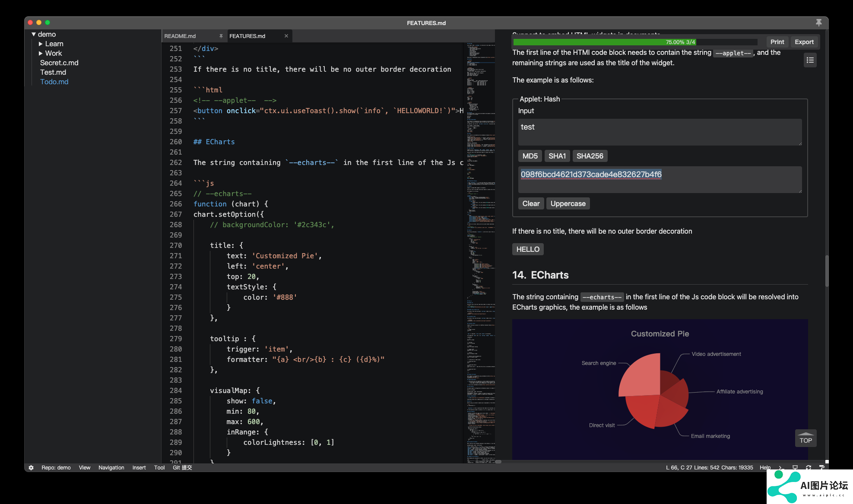The image size is (853, 504).
Task: Open Secret.c.md in the file tree
Action: tap(59, 63)
